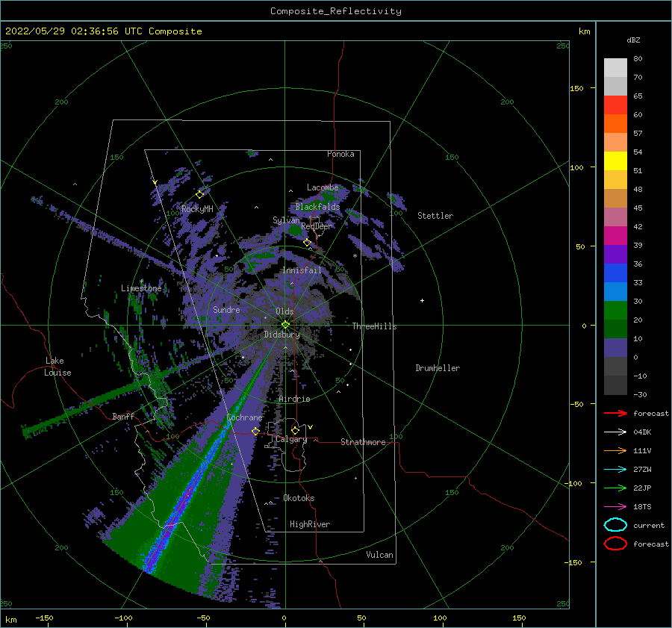Click the red 60-65 dBZ color swatch
This screenshot has width=672, height=628.
pyautogui.click(x=615, y=105)
